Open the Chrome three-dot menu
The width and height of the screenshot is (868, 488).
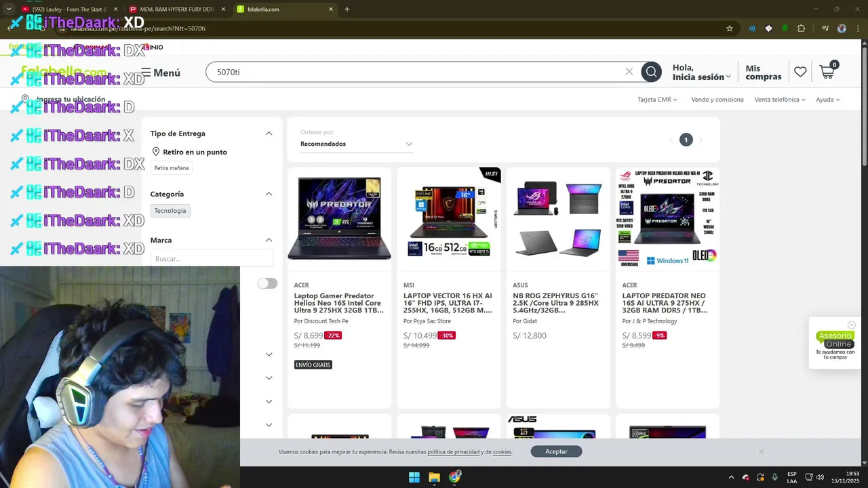click(857, 28)
